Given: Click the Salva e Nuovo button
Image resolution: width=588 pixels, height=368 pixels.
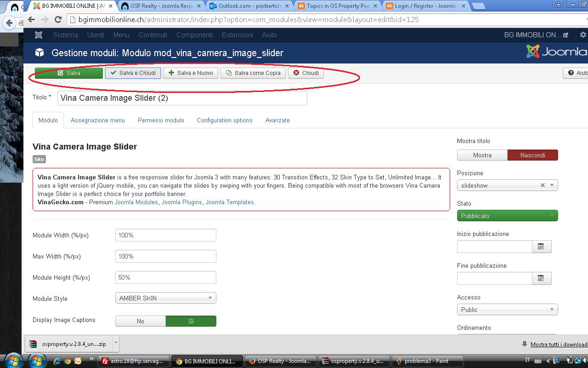Looking at the screenshot, I should point(191,73).
